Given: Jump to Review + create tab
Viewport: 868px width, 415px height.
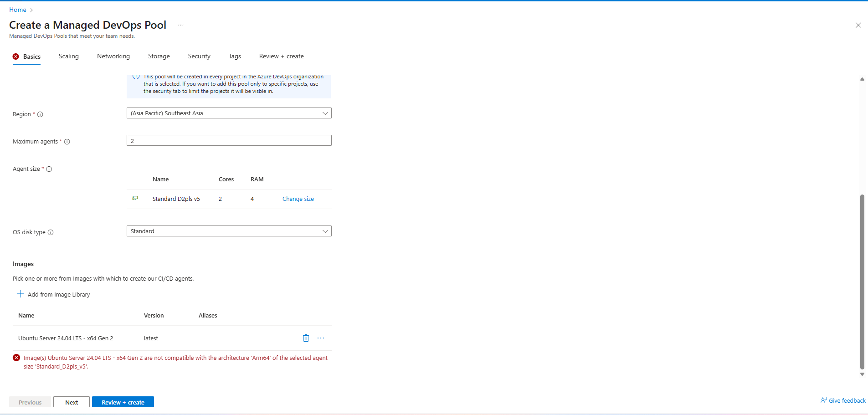Looking at the screenshot, I should (x=282, y=56).
